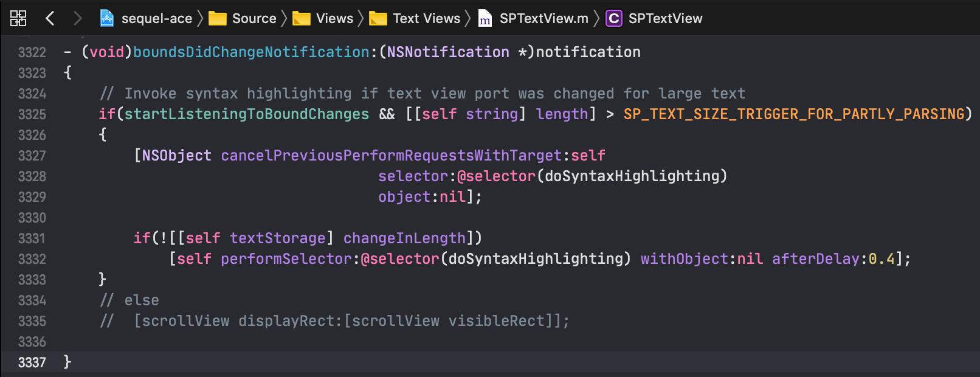The height and width of the screenshot is (377, 980).
Task: Open the sequel-ace breadcrumb menu
Action: pyautogui.click(x=157, y=18)
